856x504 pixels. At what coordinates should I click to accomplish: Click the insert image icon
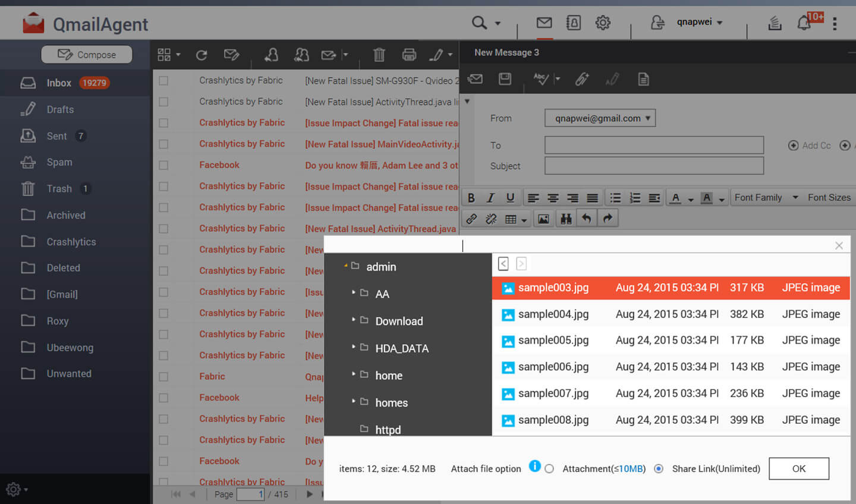[543, 219]
